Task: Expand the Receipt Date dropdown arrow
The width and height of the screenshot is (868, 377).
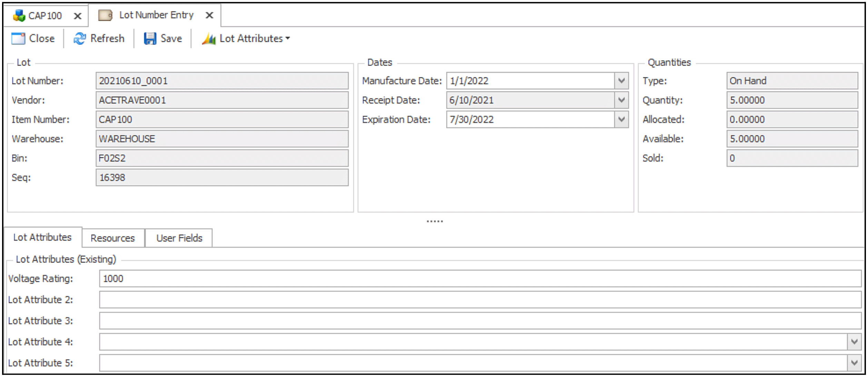Action: [621, 100]
